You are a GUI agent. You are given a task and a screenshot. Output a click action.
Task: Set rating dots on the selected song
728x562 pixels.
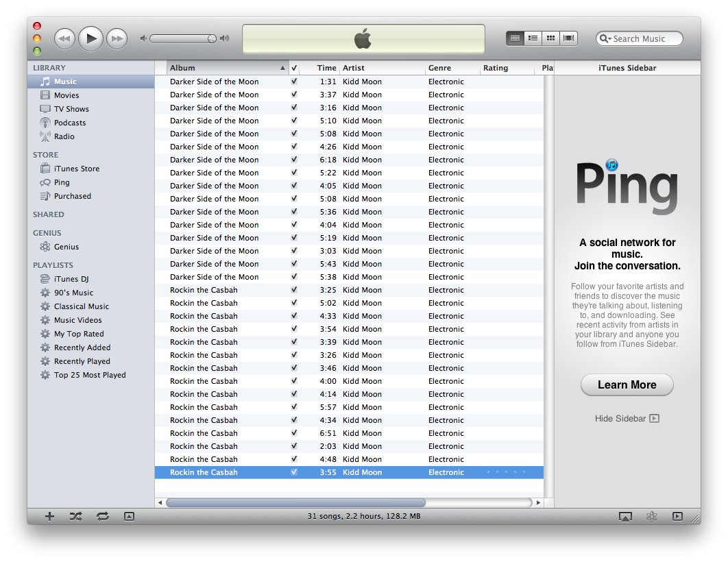[506, 472]
